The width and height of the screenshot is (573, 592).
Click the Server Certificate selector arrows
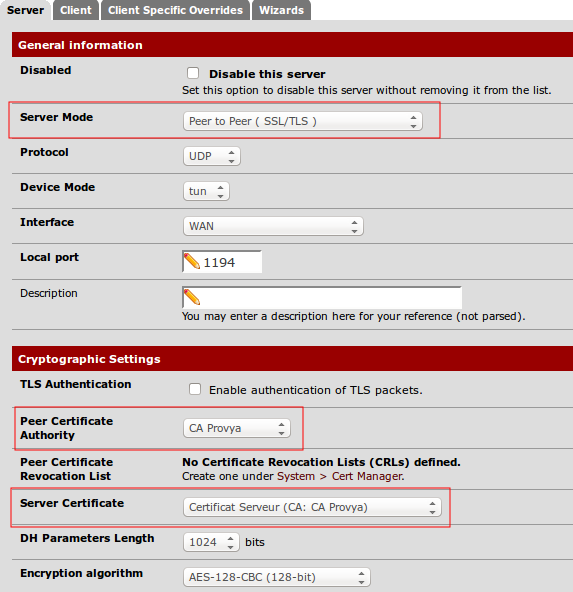pyautogui.click(x=432, y=507)
